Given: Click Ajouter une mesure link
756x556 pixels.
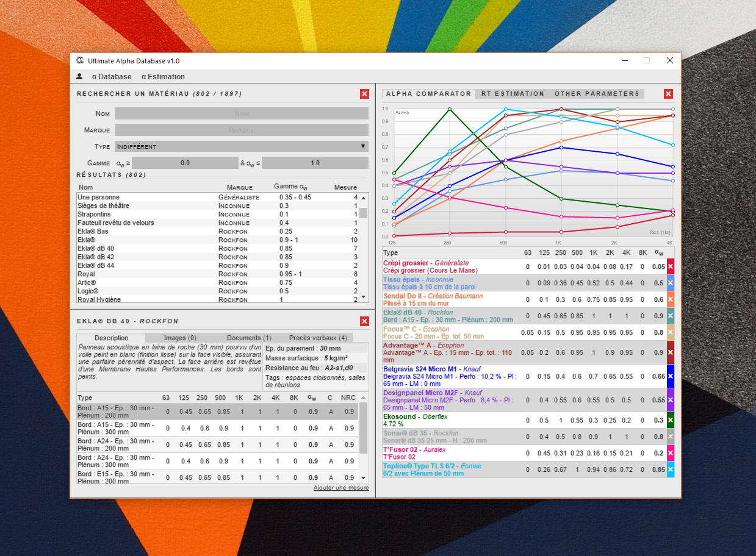Looking at the screenshot, I should pyautogui.click(x=341, y=488).
